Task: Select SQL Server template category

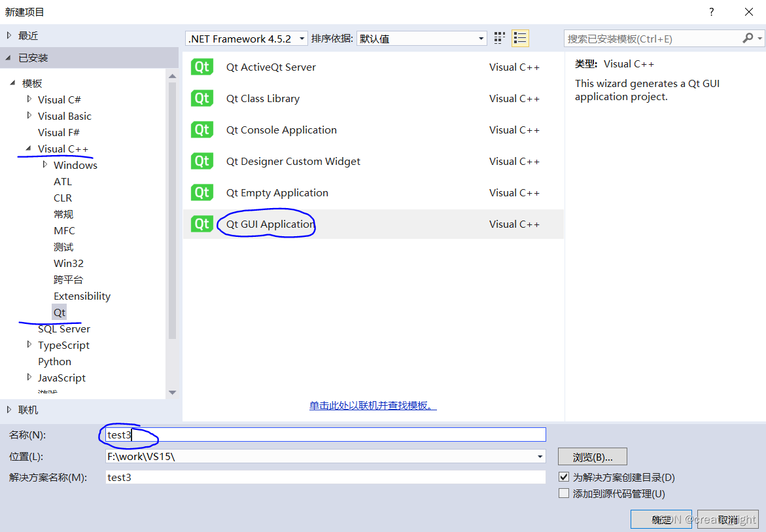Action: (64, 328)
